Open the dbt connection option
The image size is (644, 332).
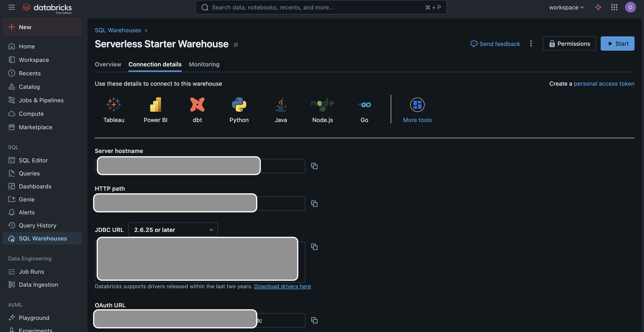[x=197, y=104]
